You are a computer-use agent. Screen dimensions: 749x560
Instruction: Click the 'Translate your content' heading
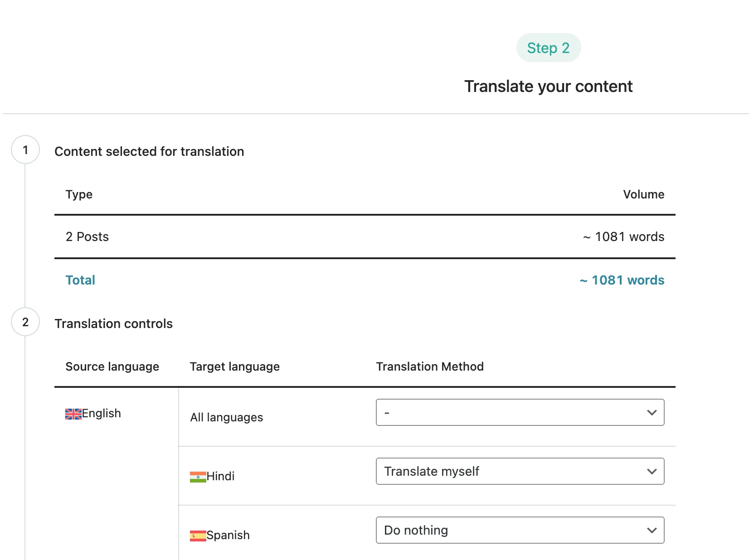tap(549, 87)
